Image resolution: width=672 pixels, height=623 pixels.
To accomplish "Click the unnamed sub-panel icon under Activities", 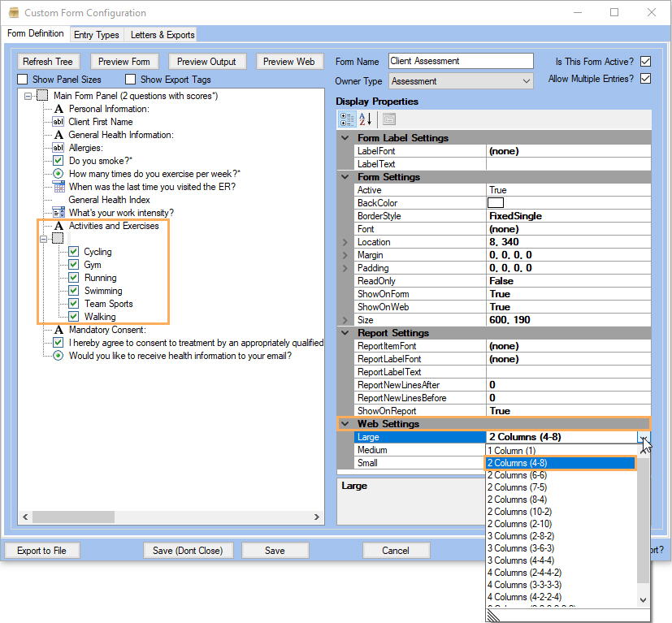I will (x=58, y=239).
